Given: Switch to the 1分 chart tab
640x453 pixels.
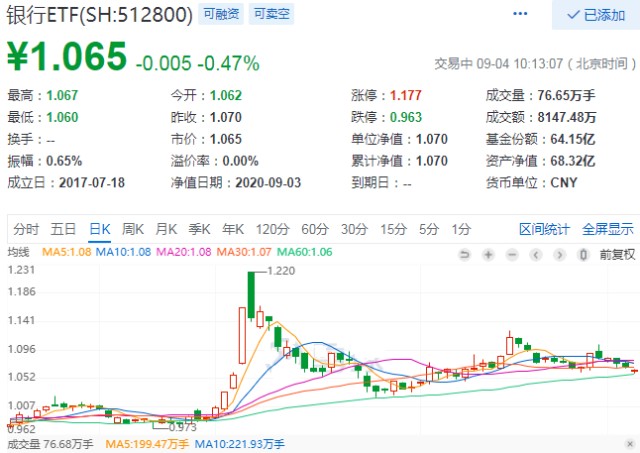Looking at the screenshot, I should [461, 229].
